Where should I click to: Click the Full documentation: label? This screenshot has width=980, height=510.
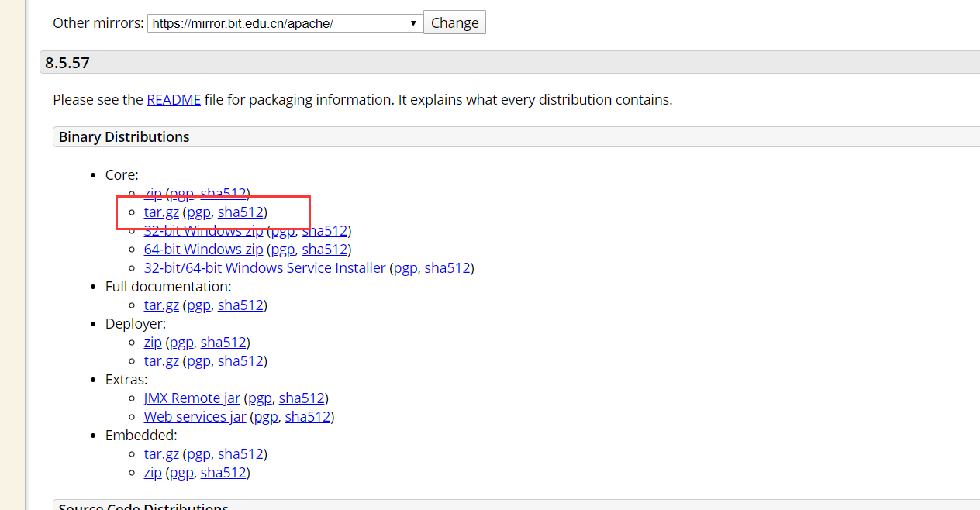168,287
